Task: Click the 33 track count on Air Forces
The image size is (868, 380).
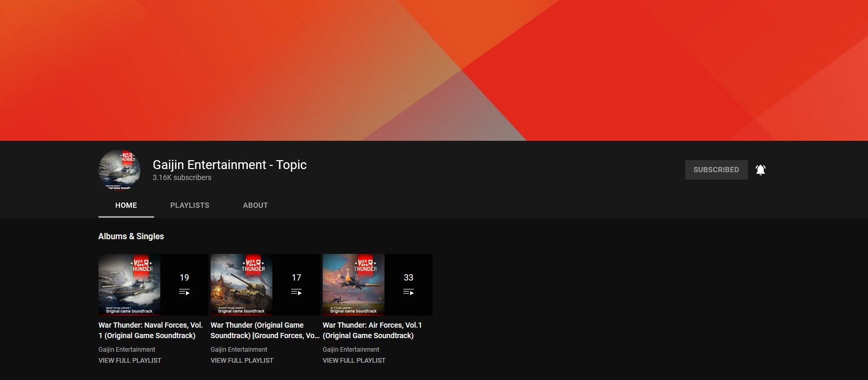Action: (409, 277)
